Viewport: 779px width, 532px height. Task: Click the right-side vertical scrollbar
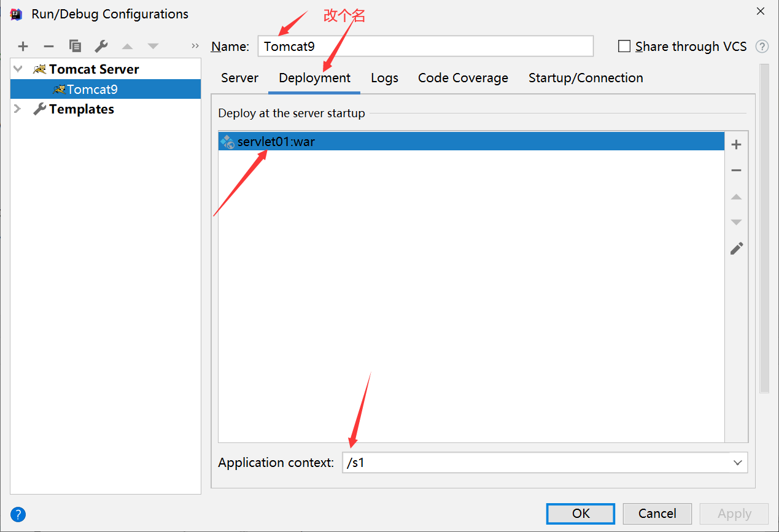tap(764, 227)
